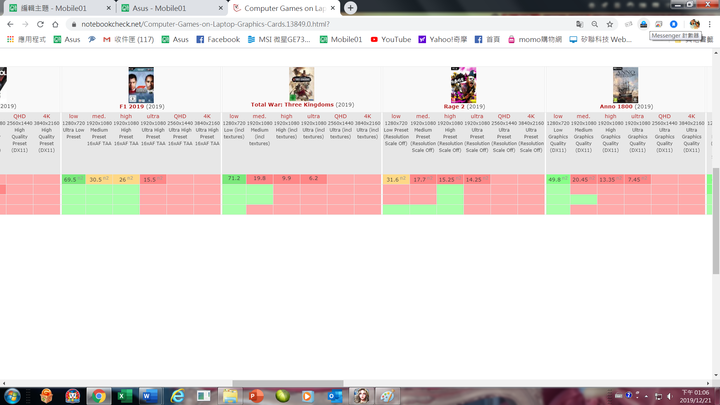This screenshot has height=405, width=720.
Task: Open the Yahoo bookmark
Action: (x=443, y=39)
